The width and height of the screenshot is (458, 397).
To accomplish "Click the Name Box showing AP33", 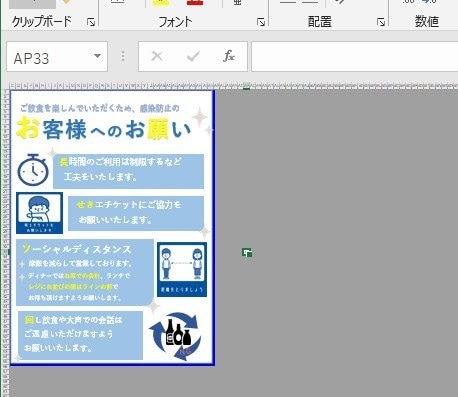I will click(x=57, y=57).
